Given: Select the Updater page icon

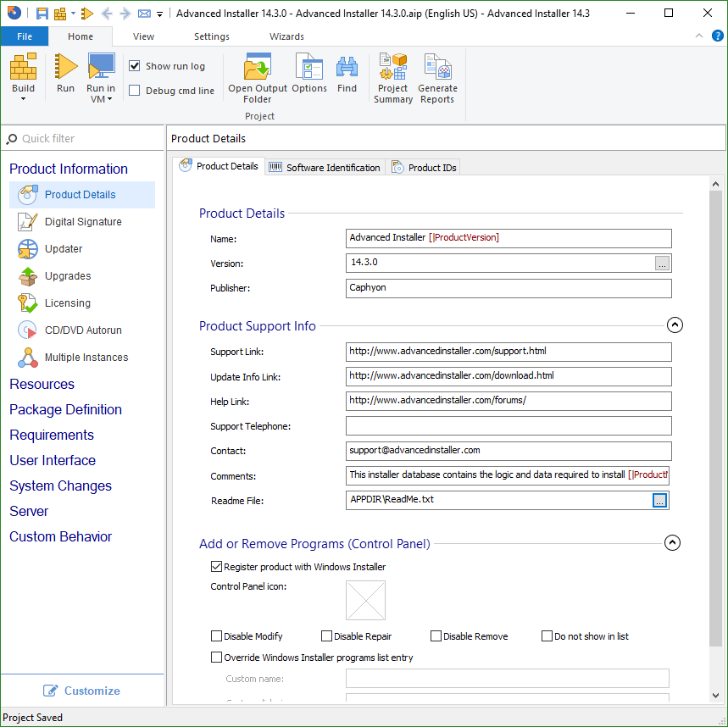Looking at the screenshot, I should click(x=26, y=248).
